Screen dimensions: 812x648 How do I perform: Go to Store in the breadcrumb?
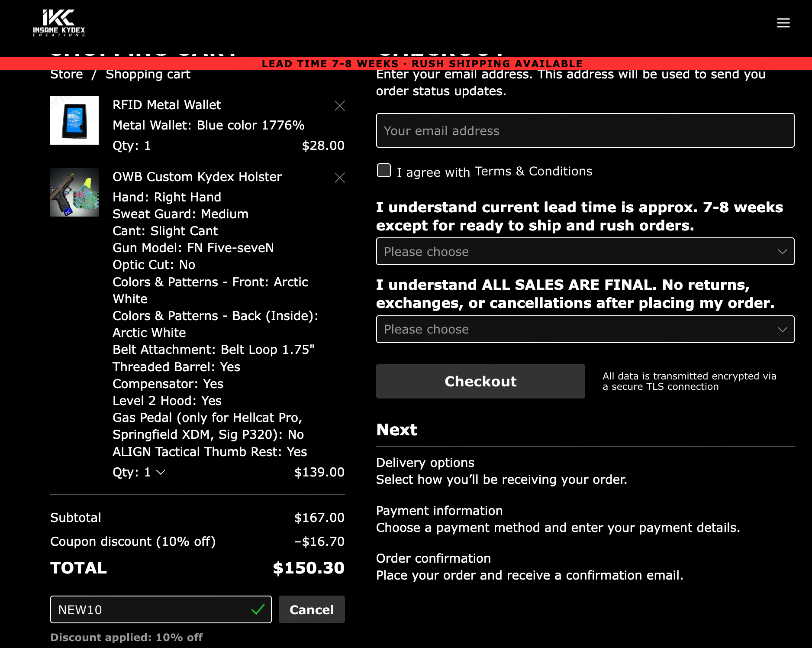coord(66,75)
